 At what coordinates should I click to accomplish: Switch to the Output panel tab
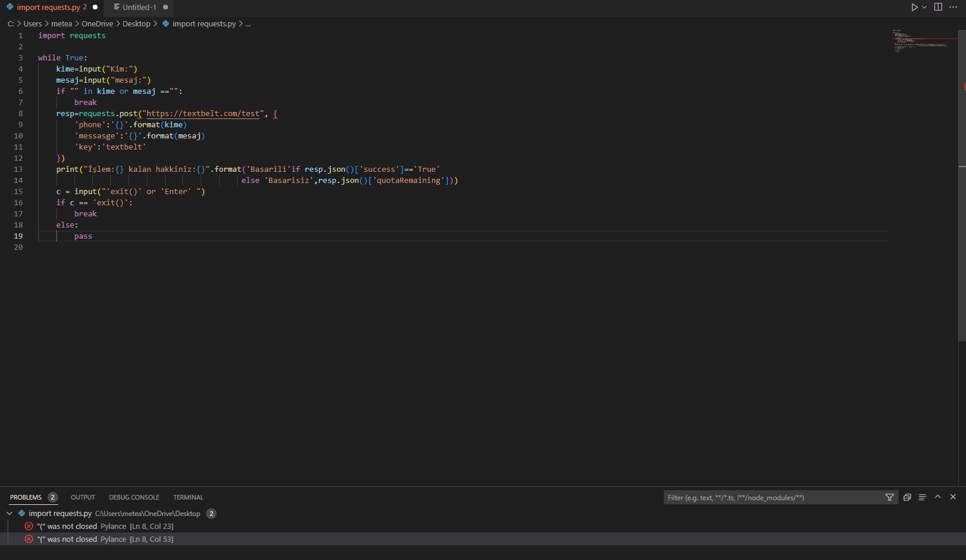(83, 497)
